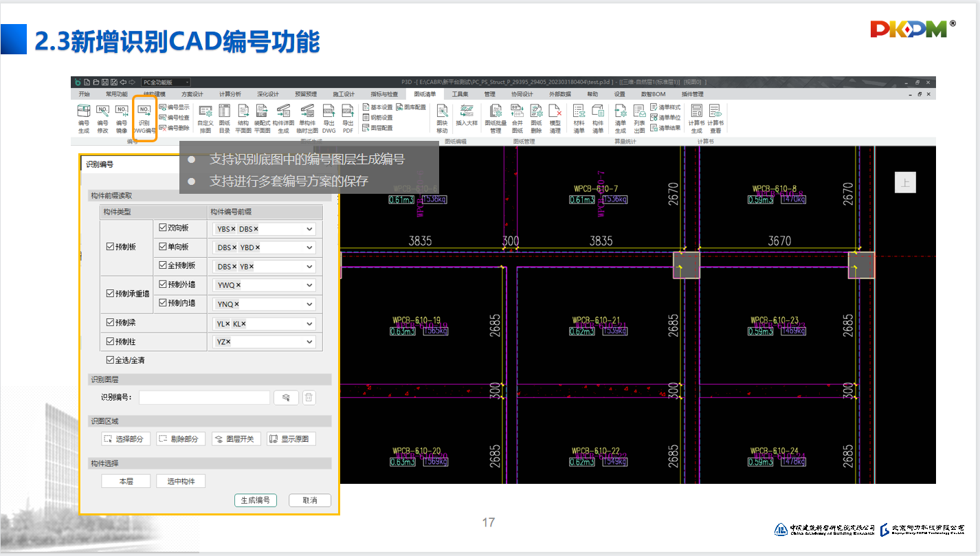Click the 识别编号 input field
Image resolution: width=980 pixels, height=556 pixels.
pyautogui.click(x=204, y=397)
